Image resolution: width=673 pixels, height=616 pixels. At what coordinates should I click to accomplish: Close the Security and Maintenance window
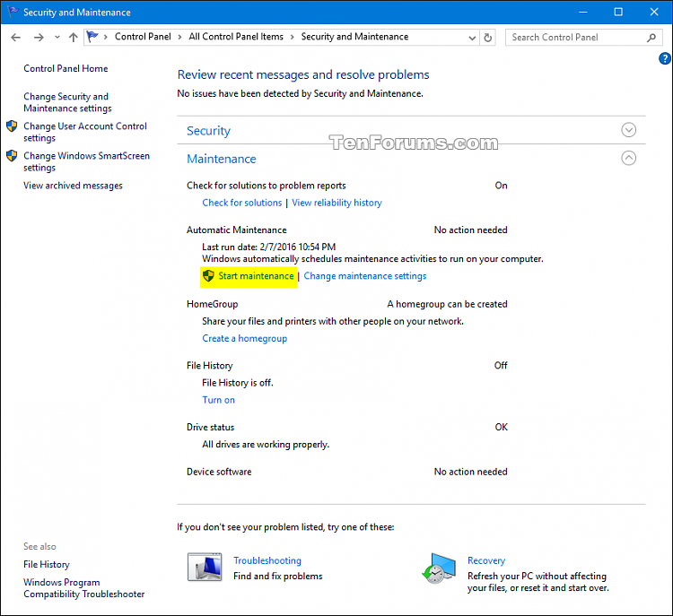(x=653, y=12)
